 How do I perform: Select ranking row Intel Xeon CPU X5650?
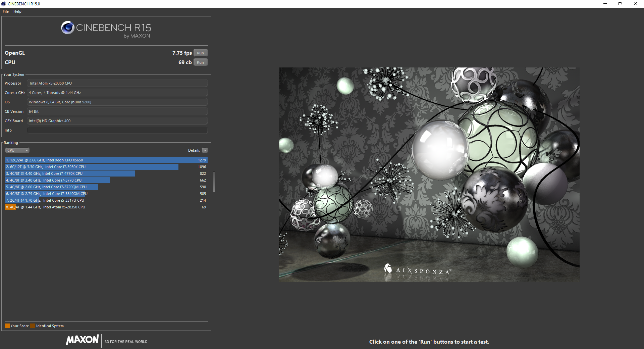point(106,160)
